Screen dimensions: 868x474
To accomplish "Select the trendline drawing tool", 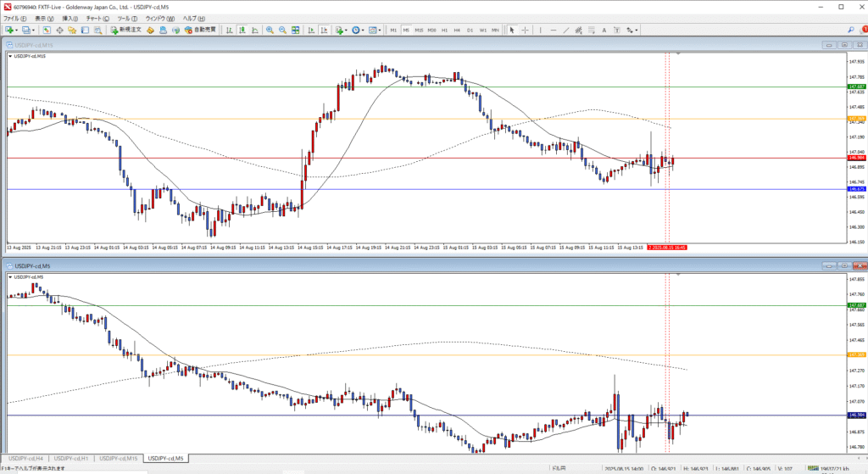I will click(566, 30).
